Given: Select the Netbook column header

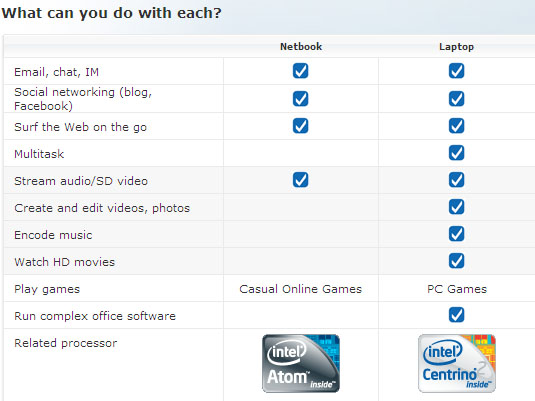Looking at the screenshot, I should (x=301, y=46).
